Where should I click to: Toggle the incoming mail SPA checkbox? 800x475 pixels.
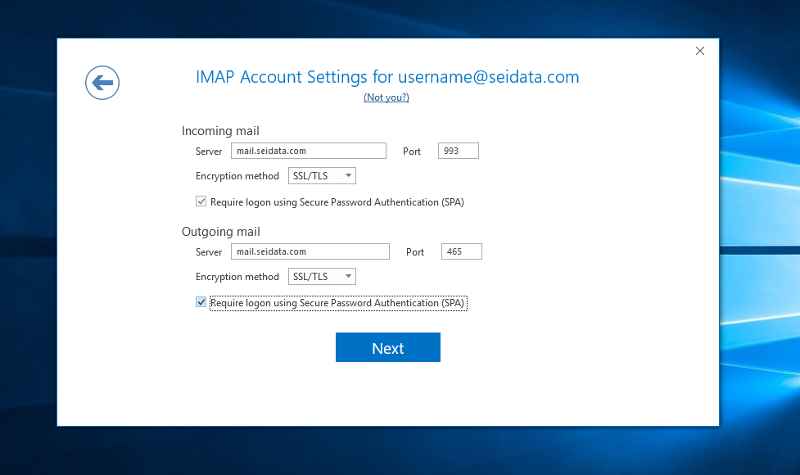(201, 201)
